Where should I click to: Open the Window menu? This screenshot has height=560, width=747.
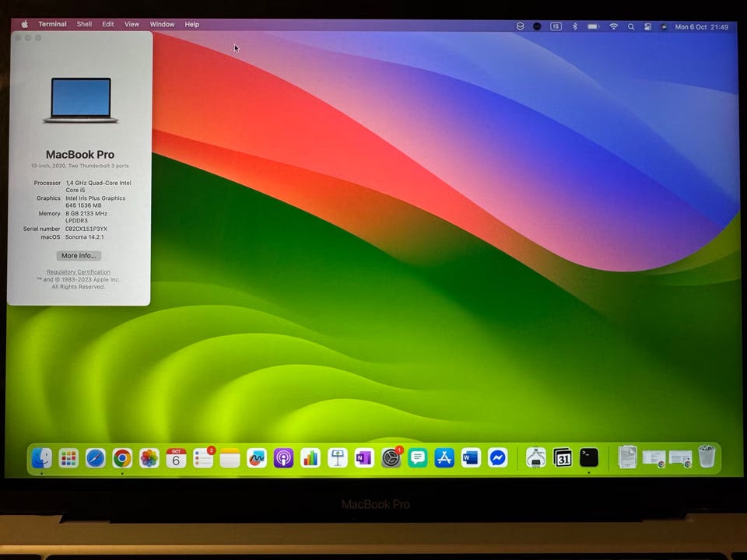162,25
